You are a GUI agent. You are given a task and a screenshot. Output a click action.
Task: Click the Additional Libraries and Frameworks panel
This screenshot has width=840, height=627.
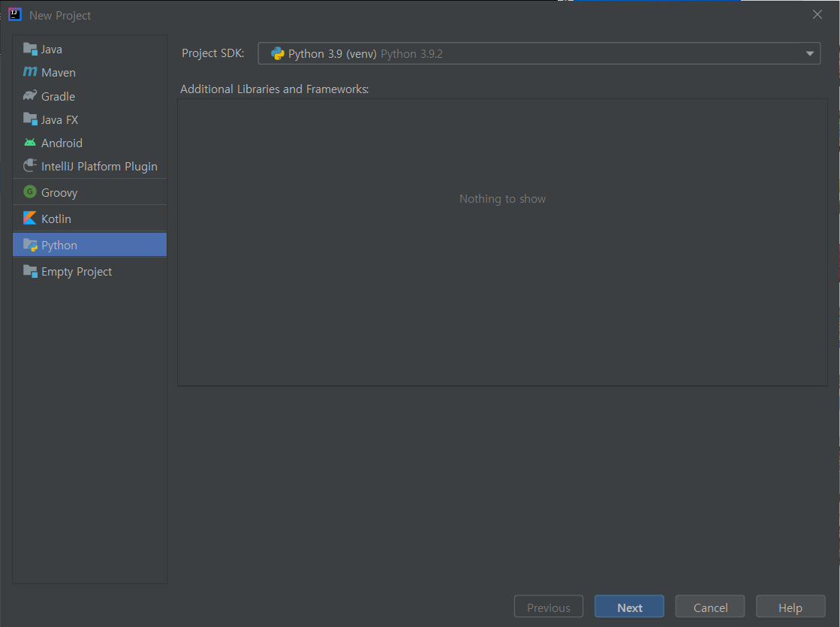pos(502,243)
